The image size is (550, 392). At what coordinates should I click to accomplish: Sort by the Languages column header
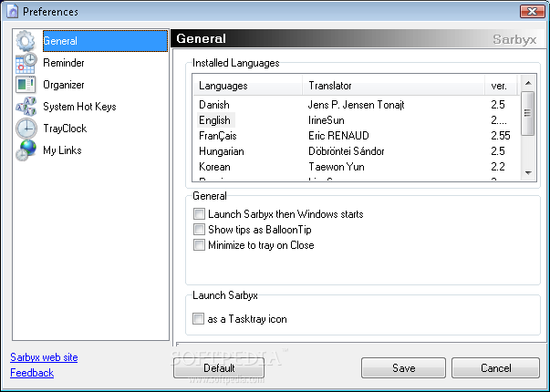tap(247, 86)
